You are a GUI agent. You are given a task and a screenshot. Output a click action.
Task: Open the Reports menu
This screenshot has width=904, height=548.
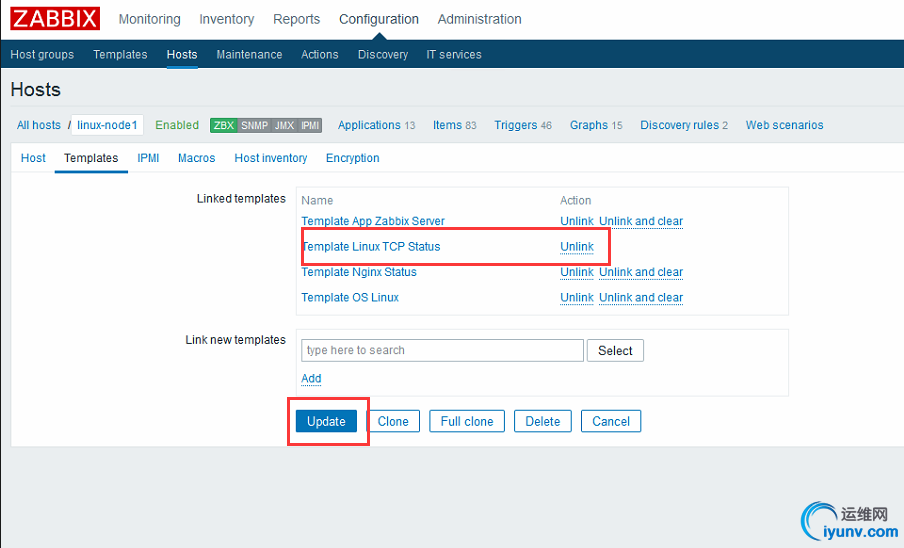pyautogui.click(x=296, y=19)
